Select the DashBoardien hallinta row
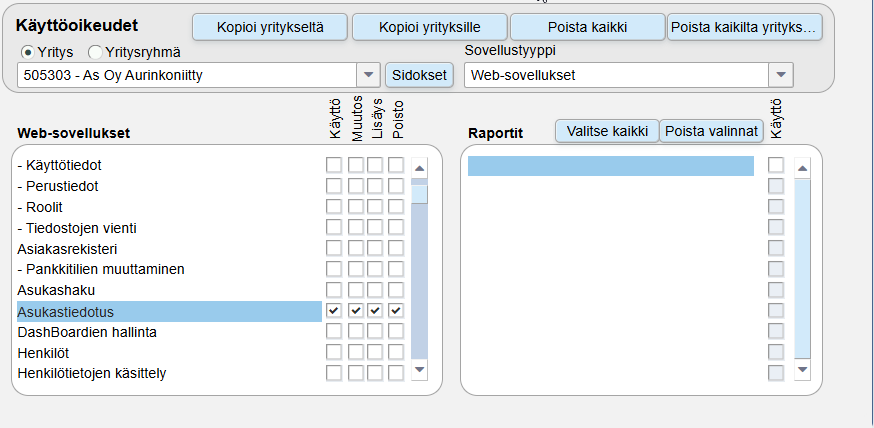Screen dimensions: 874x428 (x=169, y=332)
